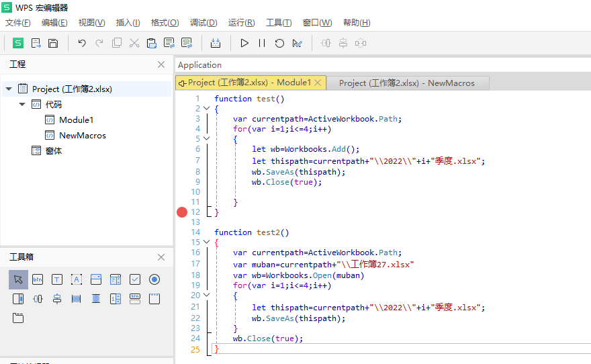The image size is (591, 364).
Task: Run the macro with play button
Action: (x=244, y=43)
